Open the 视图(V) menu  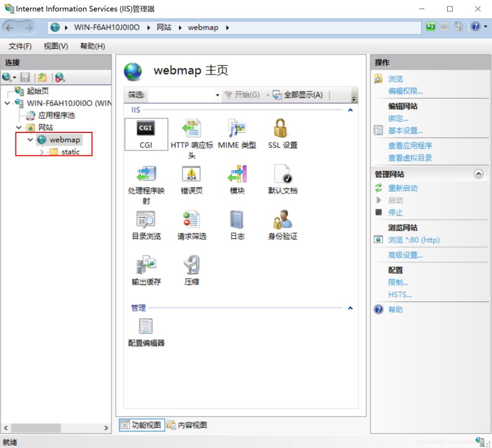pyautogui.click(x=56, y=46)
